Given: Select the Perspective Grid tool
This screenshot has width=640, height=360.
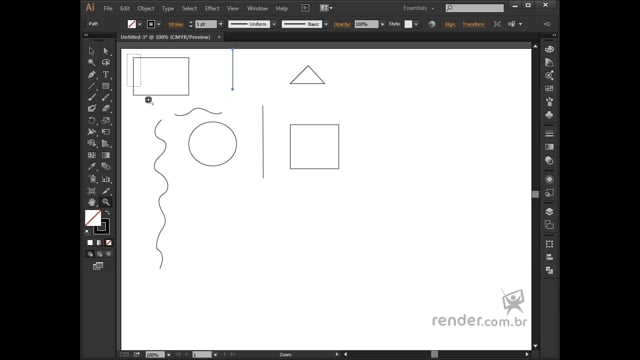Looking at the screenshot, I should 106,143.
